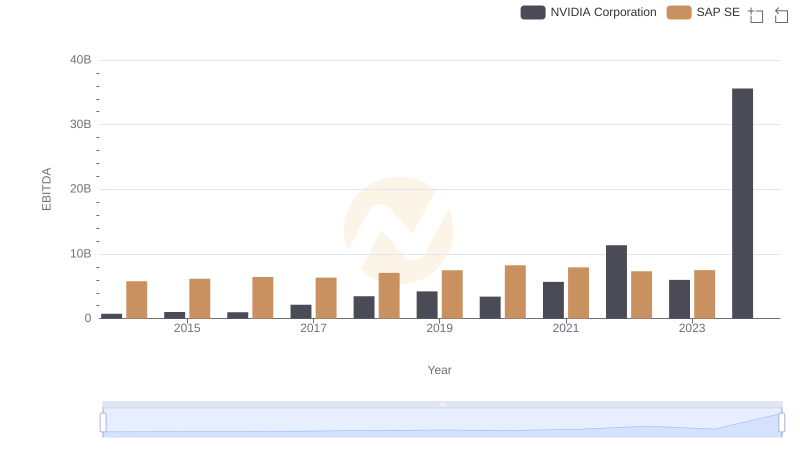Click the SAP SE bar for 2023

705,294
